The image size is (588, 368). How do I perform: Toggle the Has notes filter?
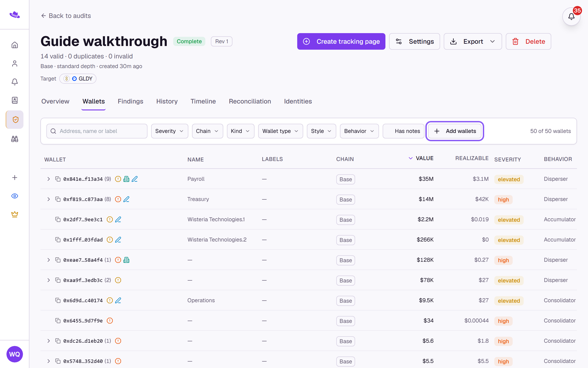point(403,131)
